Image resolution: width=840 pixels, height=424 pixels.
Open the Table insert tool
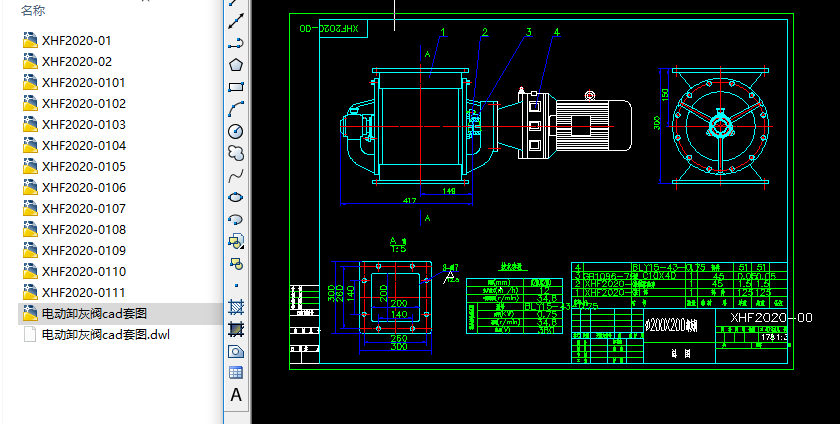236,372
